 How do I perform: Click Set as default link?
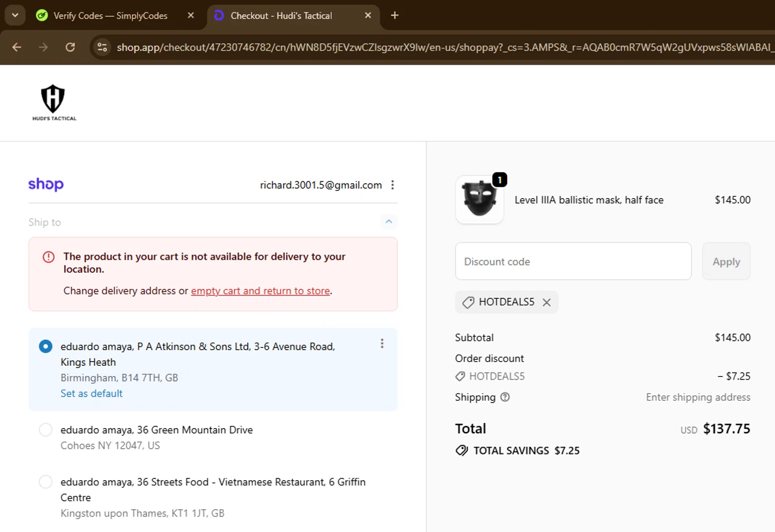point(91,394)
